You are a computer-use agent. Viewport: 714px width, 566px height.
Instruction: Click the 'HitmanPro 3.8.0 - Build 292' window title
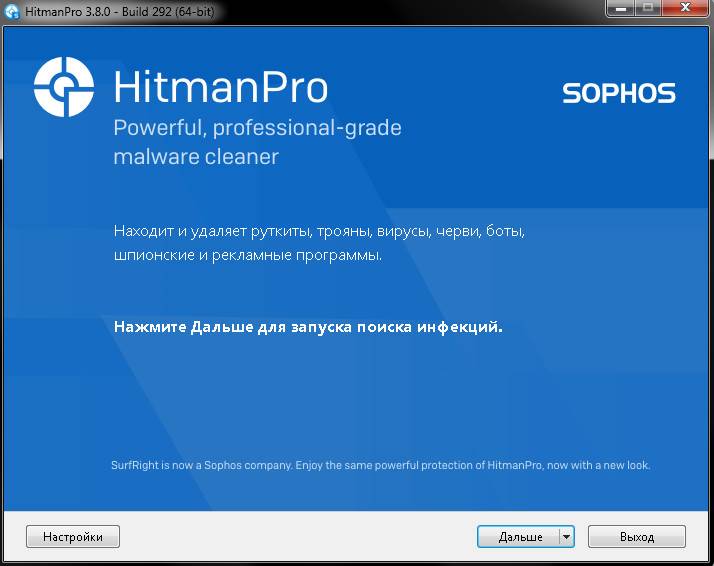click(x=119, y=11)
